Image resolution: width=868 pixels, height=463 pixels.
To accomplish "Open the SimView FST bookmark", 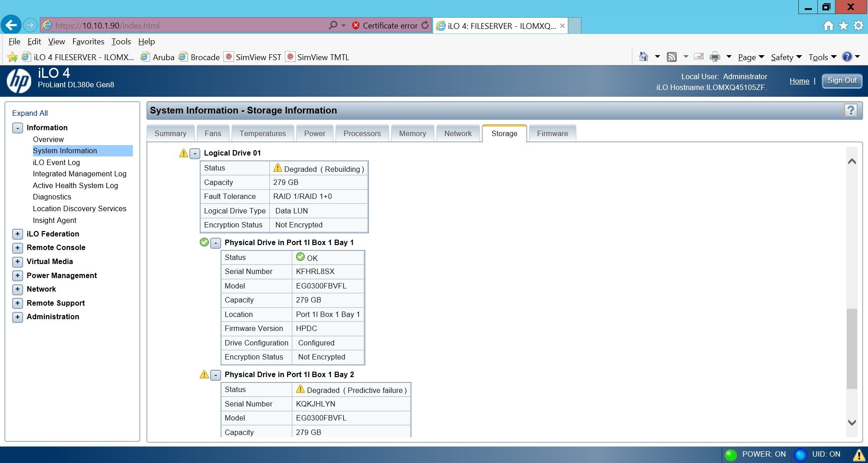I will point(253,57).
